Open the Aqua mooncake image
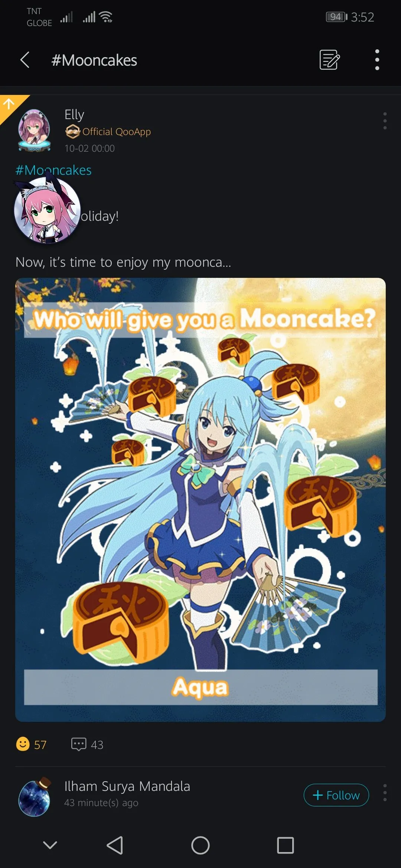The image size is (401, 868). point(200,500)
